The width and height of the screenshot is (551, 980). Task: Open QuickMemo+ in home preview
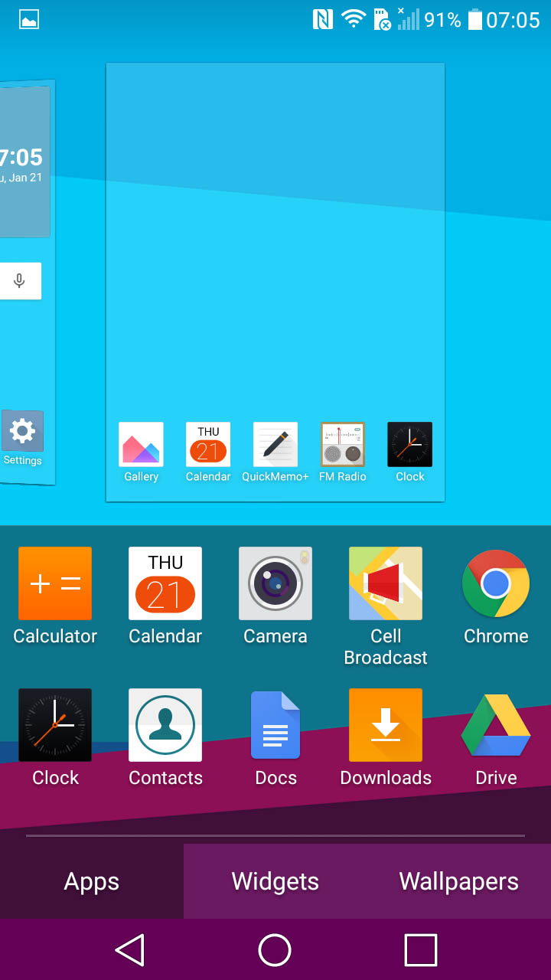pyautogui.click(x=275, y=444)
